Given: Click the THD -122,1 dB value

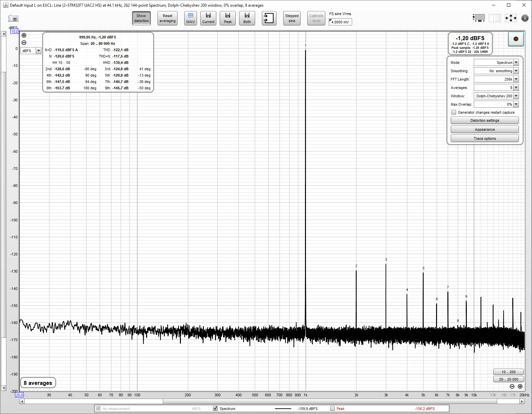Looking at the screenshot, I should [120, 50].
